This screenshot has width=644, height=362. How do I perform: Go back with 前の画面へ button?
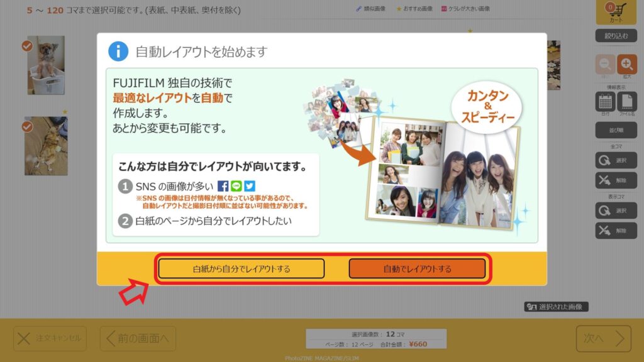coord(138,339)
